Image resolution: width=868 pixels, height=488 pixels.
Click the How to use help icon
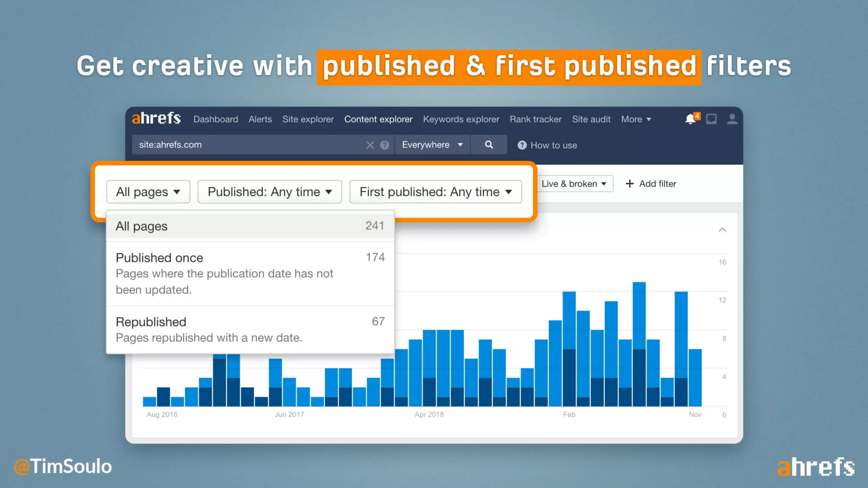pos(522,145)
